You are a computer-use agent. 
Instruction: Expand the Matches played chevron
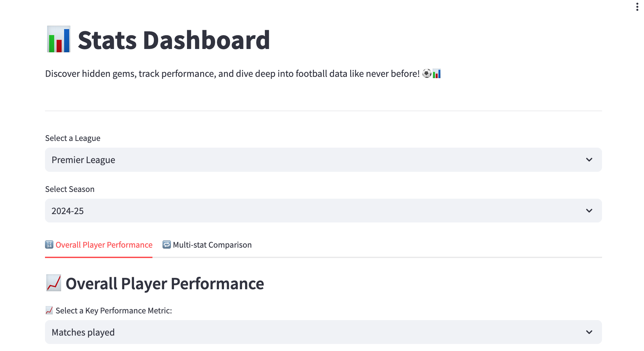(589, 332)
